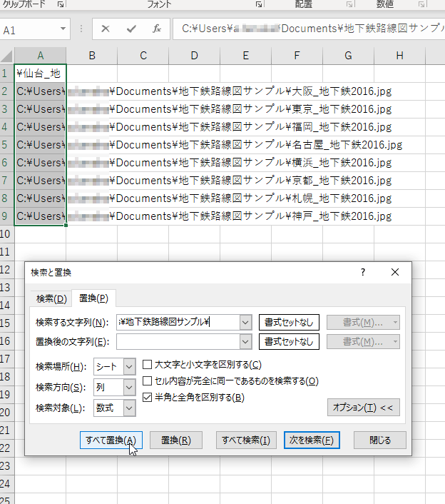Enable the match case checkbox
Image resolution: width=445 pixels, height=504 pixels.
click(148, 366)
